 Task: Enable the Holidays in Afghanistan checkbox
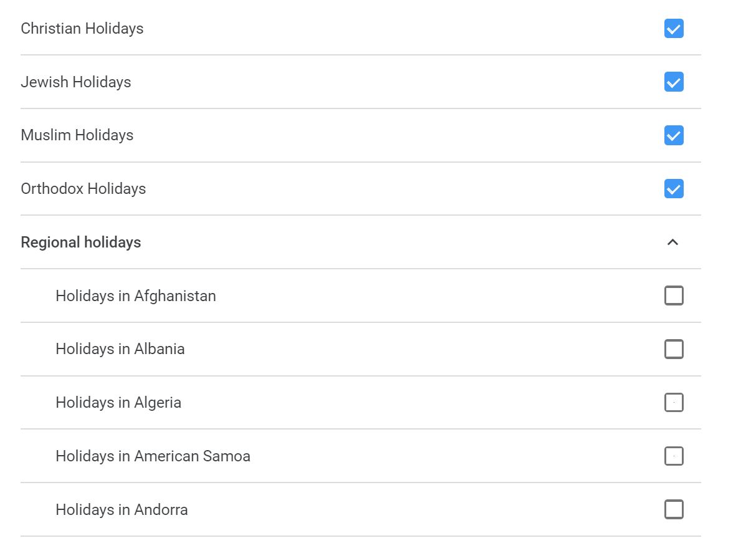[x=674, y=295]
